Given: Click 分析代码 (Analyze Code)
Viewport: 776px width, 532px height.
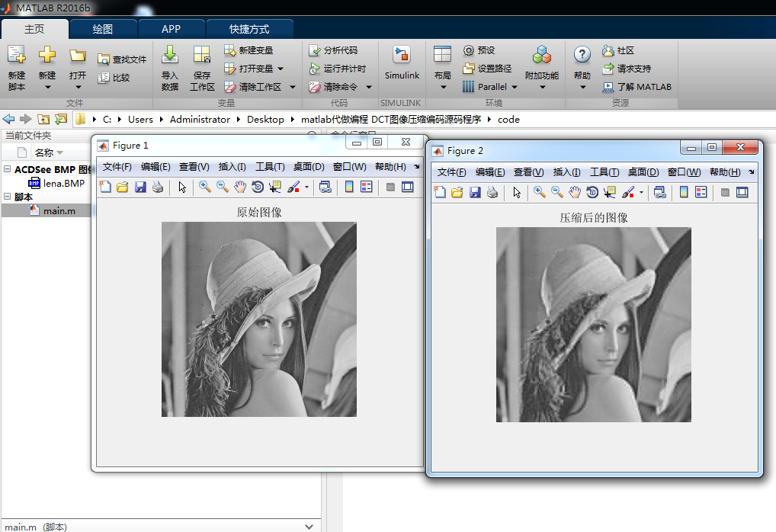Looking at the screenshot, I should (x=333, y=50).
